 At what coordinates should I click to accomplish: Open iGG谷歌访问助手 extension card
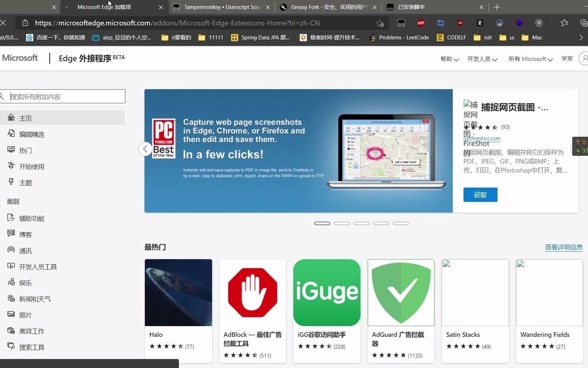pyautogui.click(x=327, y=311)
